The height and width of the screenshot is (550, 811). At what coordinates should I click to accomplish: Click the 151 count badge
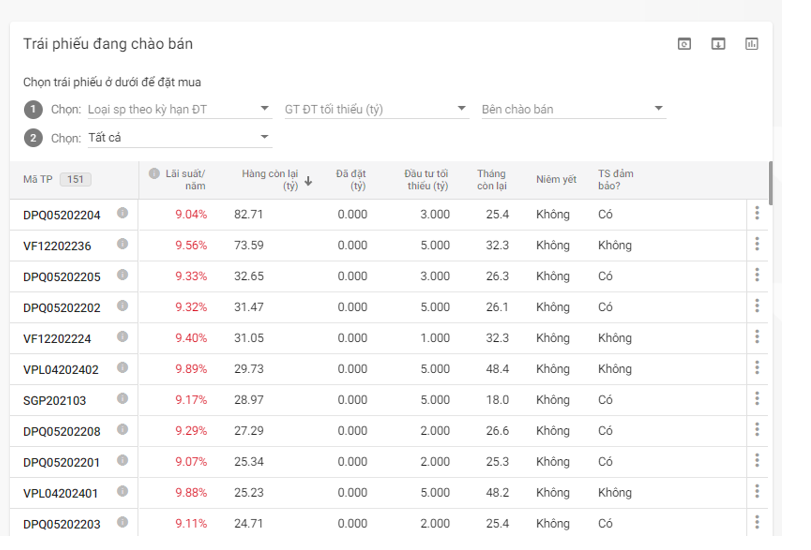[76, 180]
